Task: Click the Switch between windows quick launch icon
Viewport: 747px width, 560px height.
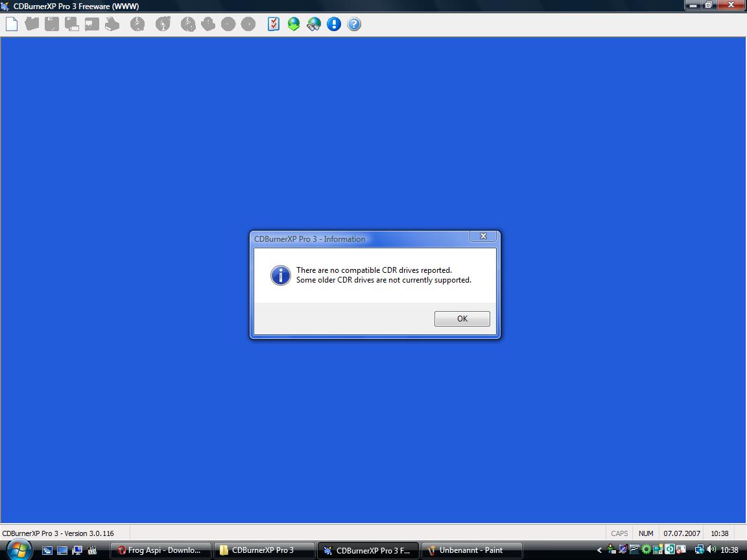Action: tap(47, 550)
